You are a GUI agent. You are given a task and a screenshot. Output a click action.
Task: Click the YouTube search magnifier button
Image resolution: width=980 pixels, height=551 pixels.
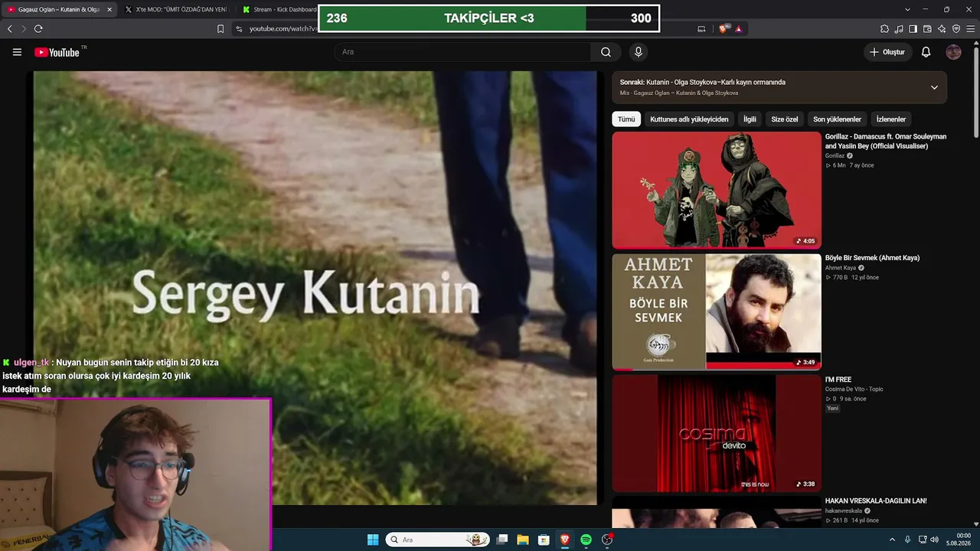pos(606,52)
